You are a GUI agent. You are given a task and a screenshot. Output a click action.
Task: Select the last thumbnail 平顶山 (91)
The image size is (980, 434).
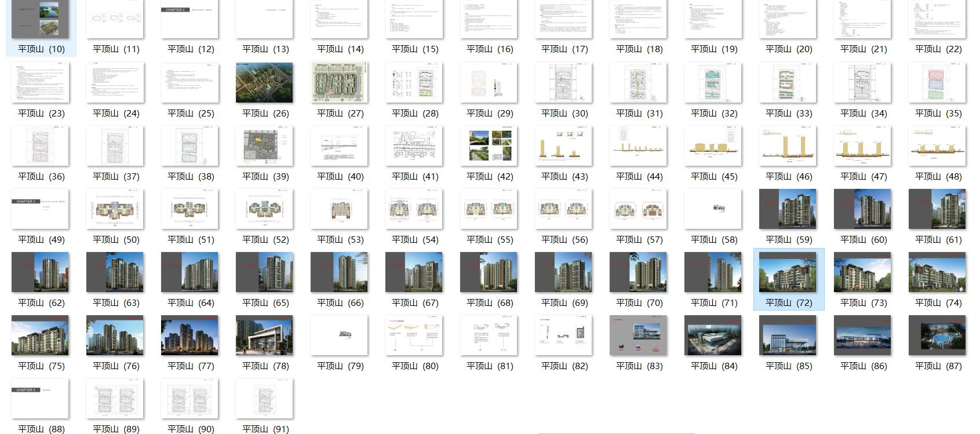(264, 399)
